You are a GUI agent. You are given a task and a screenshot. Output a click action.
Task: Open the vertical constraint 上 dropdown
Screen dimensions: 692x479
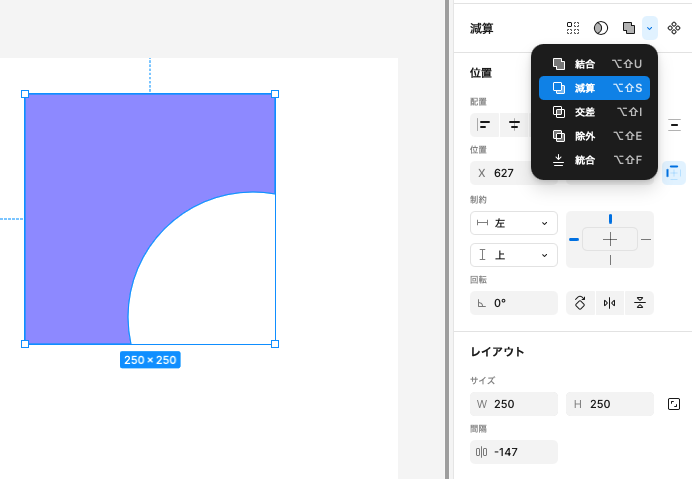point(513,255)
